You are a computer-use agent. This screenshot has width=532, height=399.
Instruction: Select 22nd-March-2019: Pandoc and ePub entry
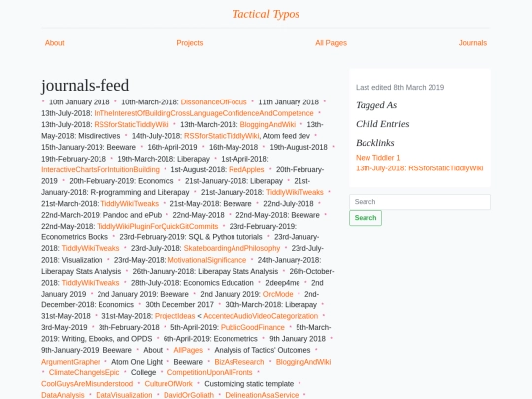(101, 215)
